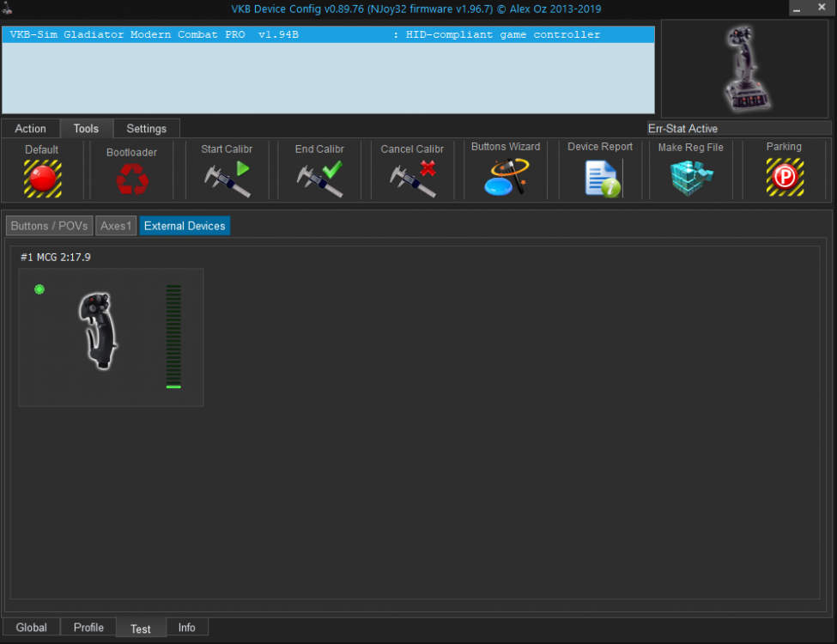The width and height of the screenshot is (837, 644).
Task: Switch to the Axes1 tab
Action: 116,226
